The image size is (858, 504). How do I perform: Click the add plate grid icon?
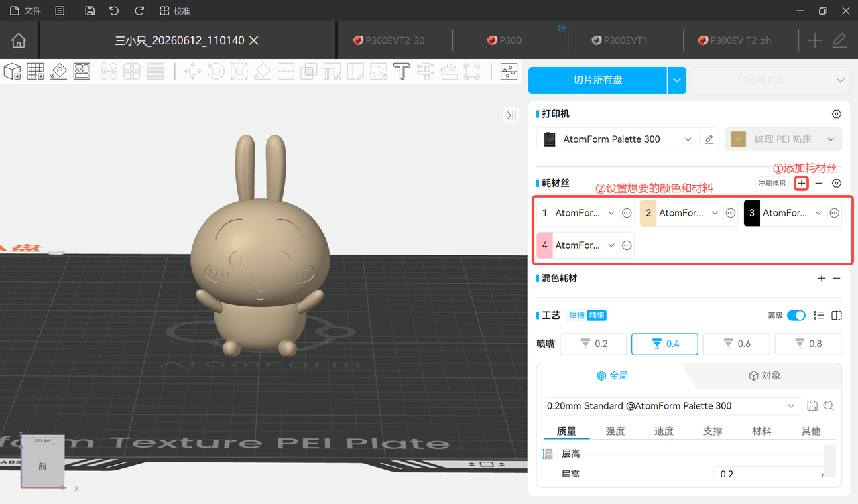point(36,71)
